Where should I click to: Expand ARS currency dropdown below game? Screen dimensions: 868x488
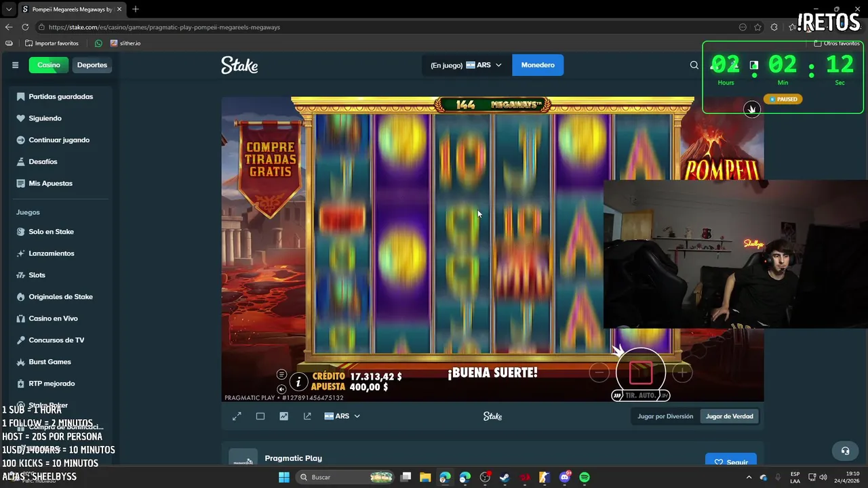(342, 416)
